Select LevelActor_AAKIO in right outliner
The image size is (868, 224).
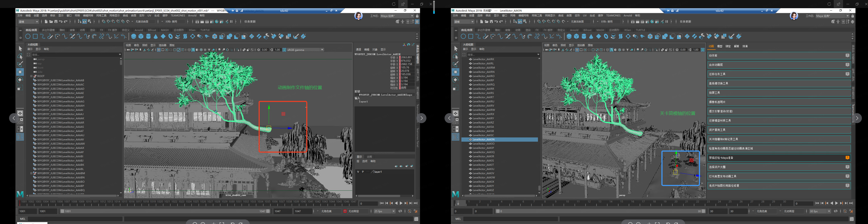tap(483, 144)
